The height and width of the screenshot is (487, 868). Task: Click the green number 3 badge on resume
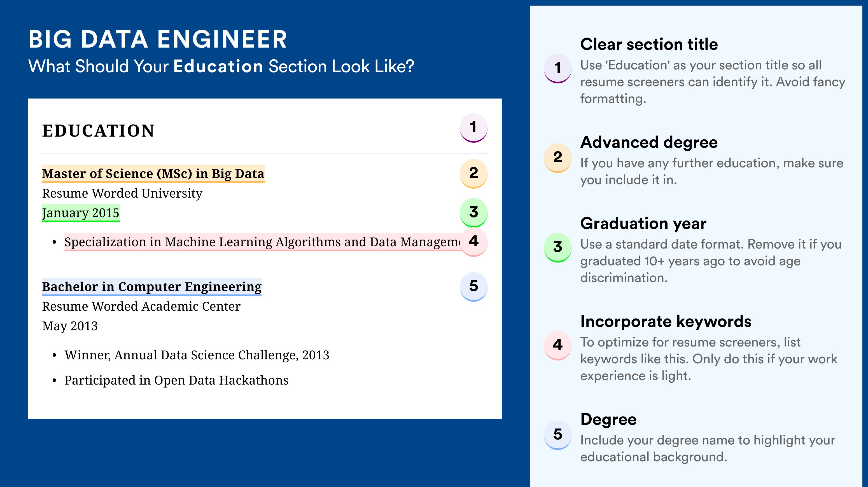473,212
